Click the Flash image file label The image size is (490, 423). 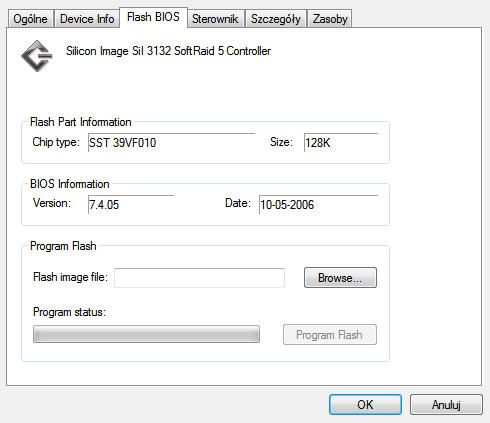tap(70, 277)
